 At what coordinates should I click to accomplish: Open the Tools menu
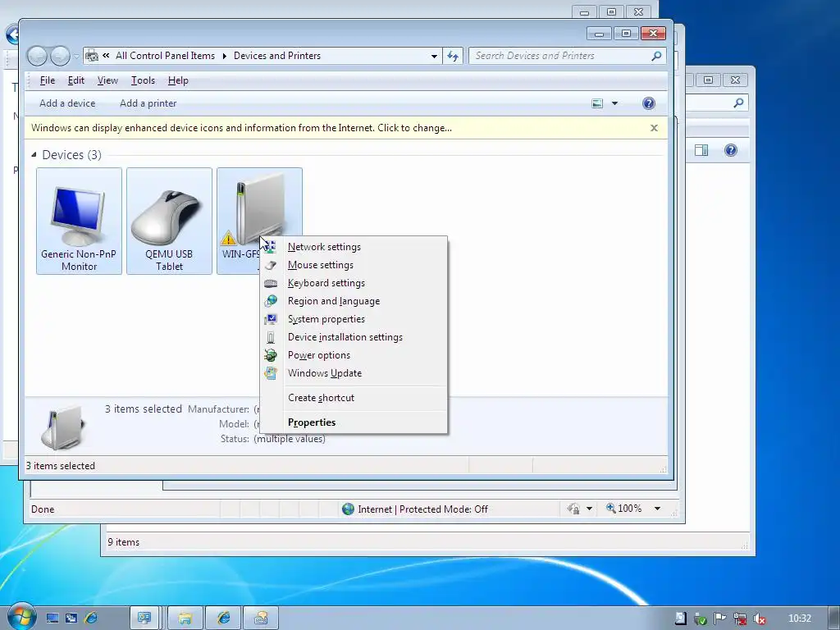coord(143,80)
